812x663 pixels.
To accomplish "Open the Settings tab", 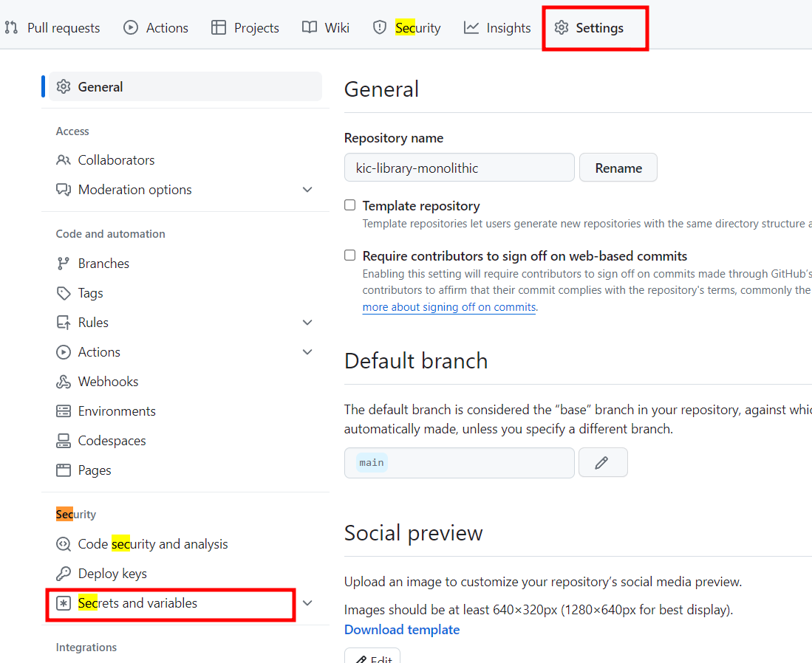I will [x=589, y=27].
